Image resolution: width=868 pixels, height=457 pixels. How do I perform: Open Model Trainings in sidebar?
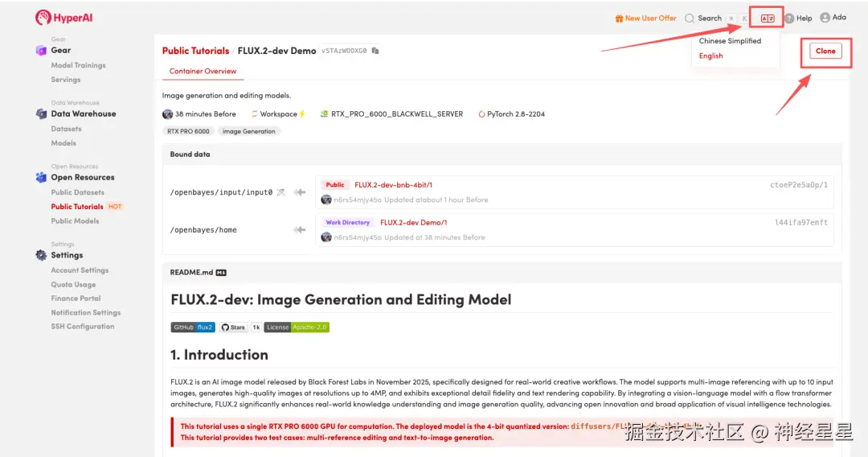[78, 65]
